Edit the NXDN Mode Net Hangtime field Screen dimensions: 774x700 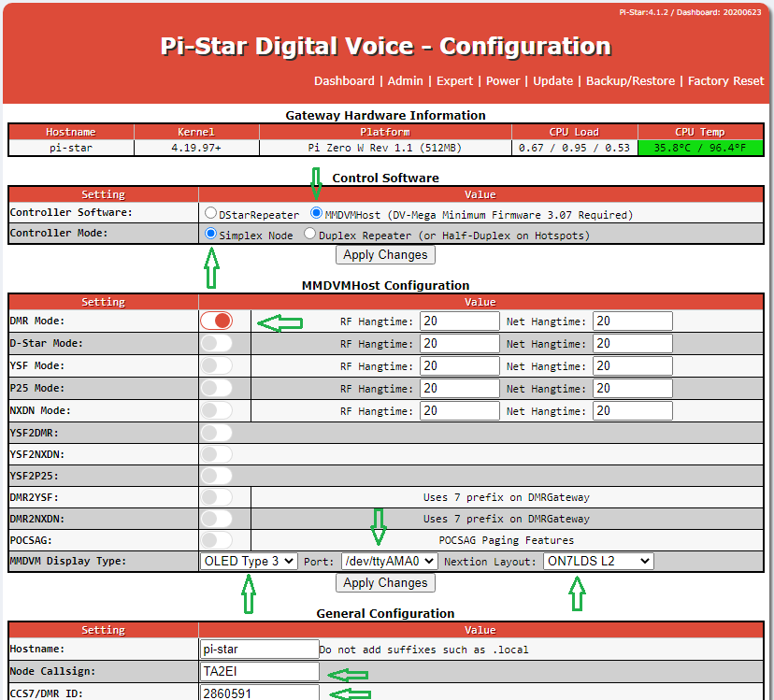click(632, 410)
